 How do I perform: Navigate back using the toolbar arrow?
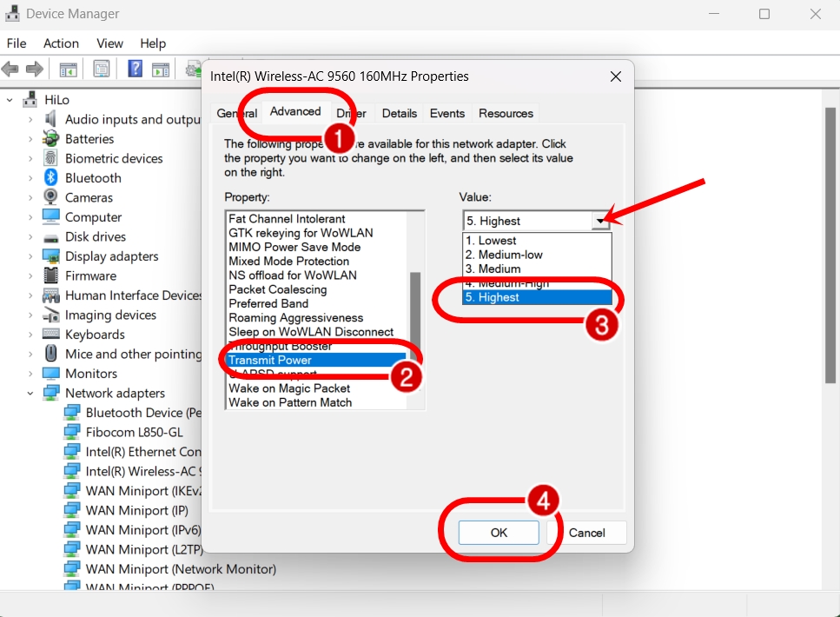[x=11, y=68]
